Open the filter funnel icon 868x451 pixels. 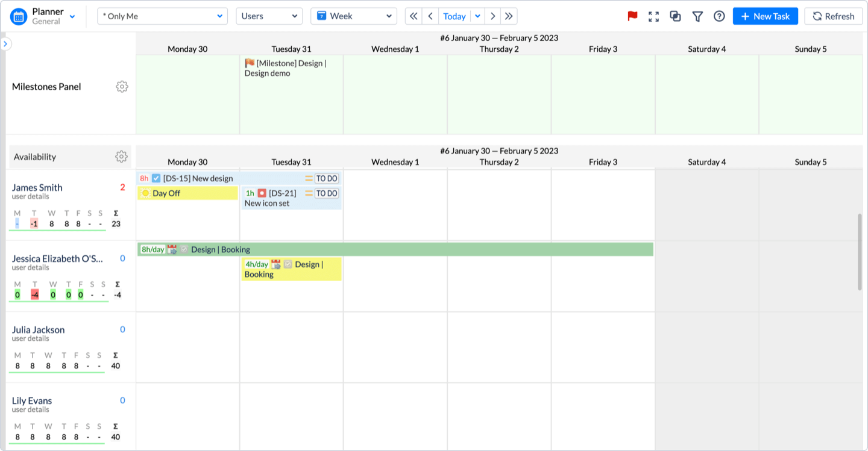click(x=697, y=16)
